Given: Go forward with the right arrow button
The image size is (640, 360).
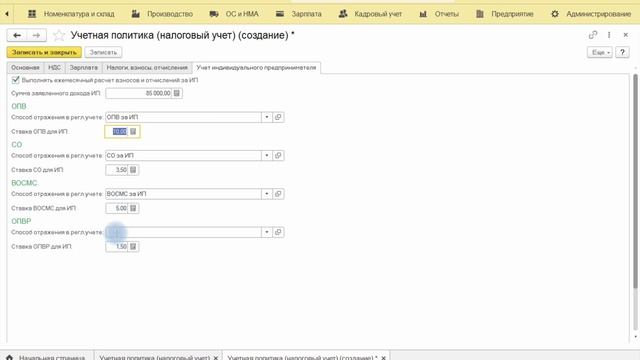Looking at the screenshot, I should tap(36, 36).
